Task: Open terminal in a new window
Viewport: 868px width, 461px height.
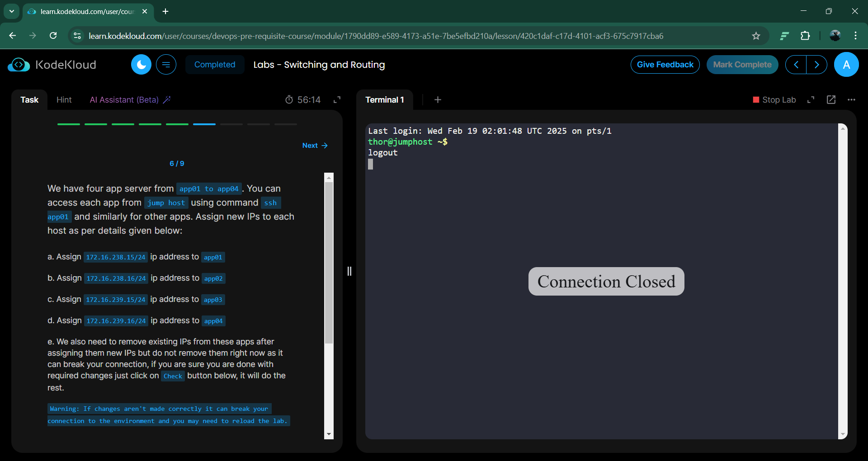Action: (831, 100)
